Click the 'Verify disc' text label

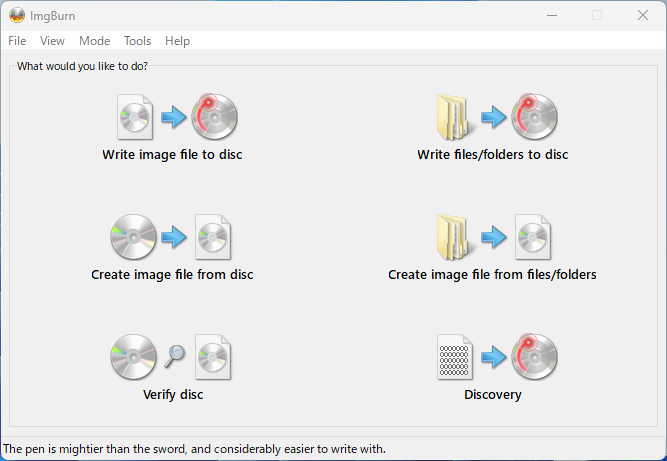tap(173, 395)
